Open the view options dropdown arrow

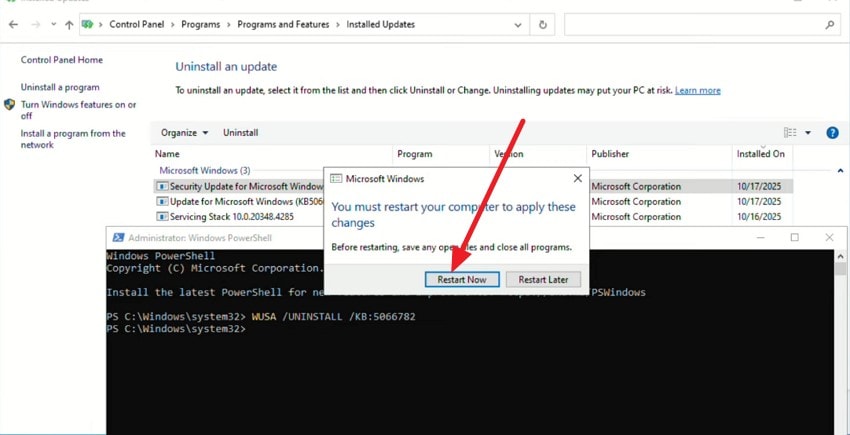pyautogui.click(x=808, y=133)
